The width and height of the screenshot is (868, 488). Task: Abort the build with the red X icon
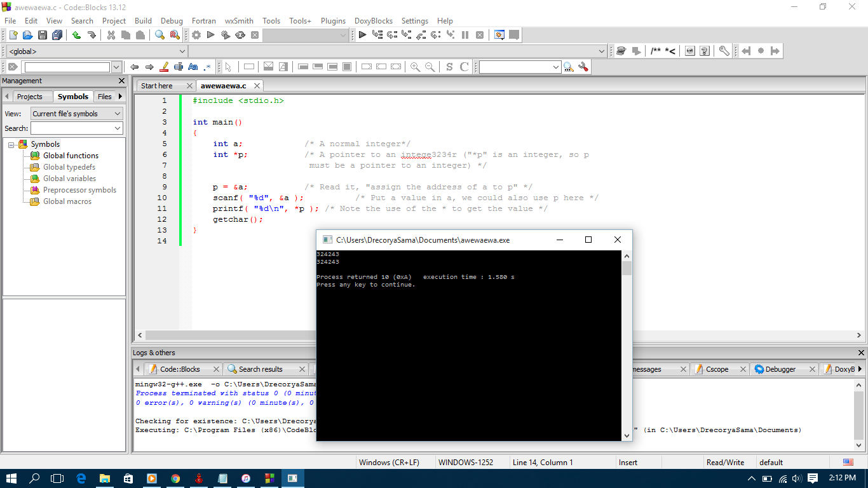click(255, 35)
